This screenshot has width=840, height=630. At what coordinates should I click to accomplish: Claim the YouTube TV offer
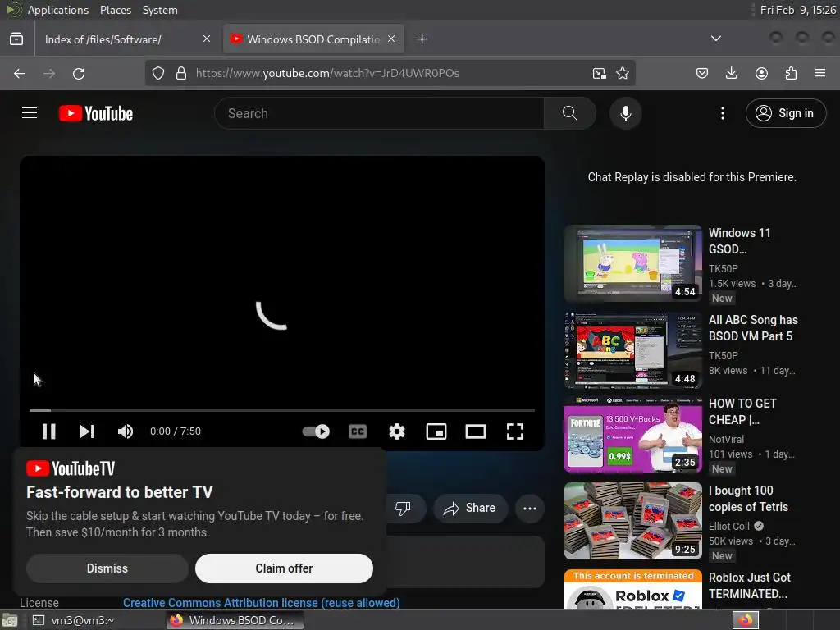284,568
